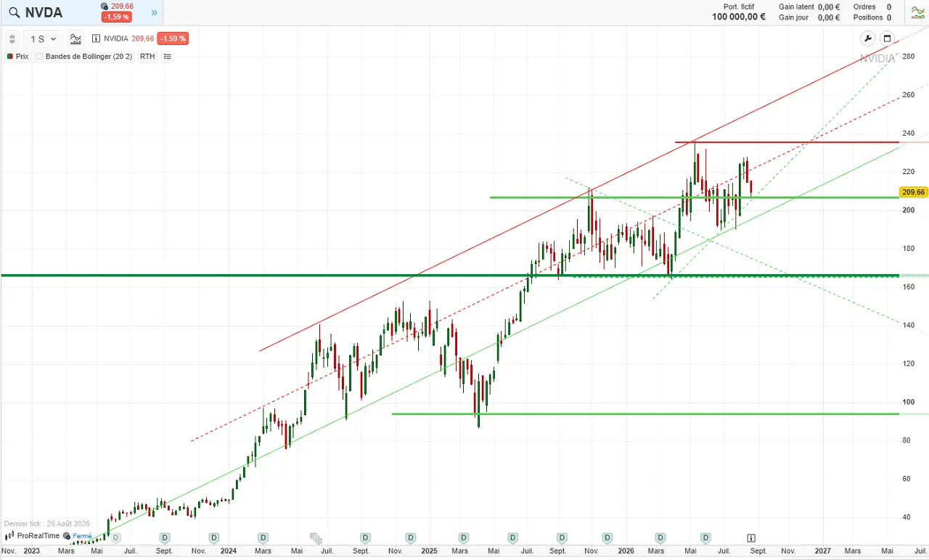The height and width of the screenshot is (560, 929).
Task: Click dividend marker above Sept. 2023
Action: coord(165,538)
